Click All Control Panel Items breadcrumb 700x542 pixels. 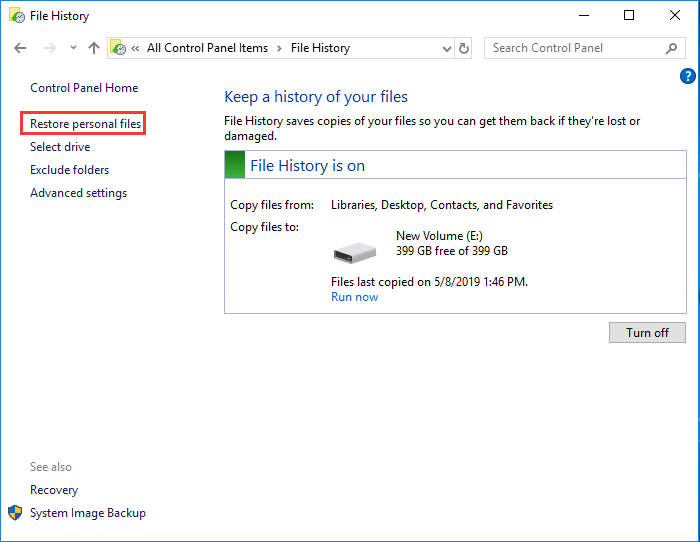pyautogui.click(x=208, y=48)
